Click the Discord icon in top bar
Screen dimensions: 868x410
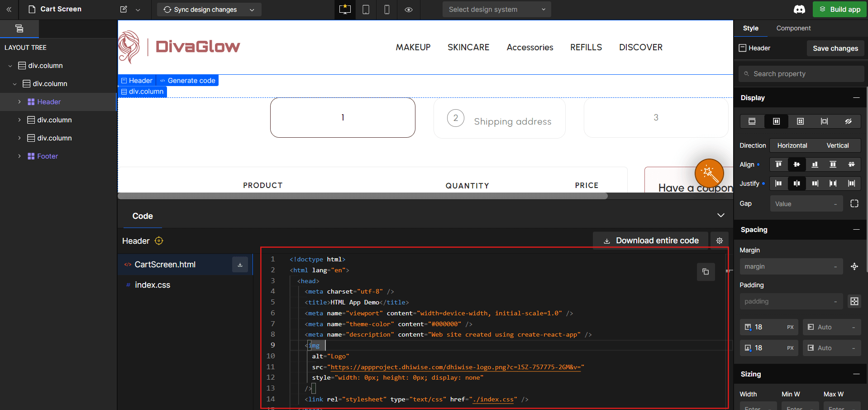tap(800, 10)
